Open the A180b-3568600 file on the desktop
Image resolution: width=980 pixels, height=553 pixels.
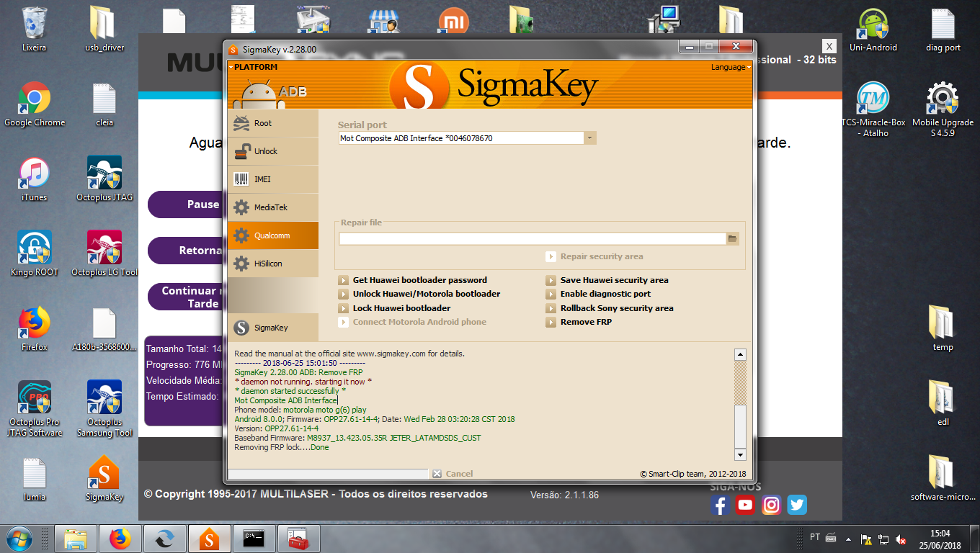pyautogui.click(x=104, y=329)
